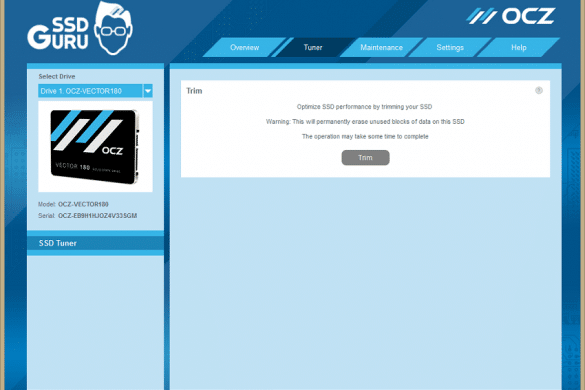The width and height of the screenshot is (585, 390).
Task: Click the gray Trim button
Action: point(365,157)
